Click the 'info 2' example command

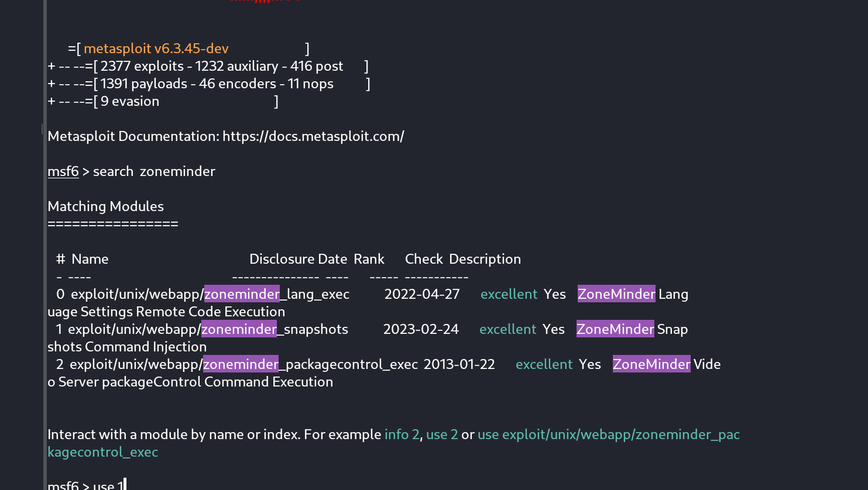402,434
